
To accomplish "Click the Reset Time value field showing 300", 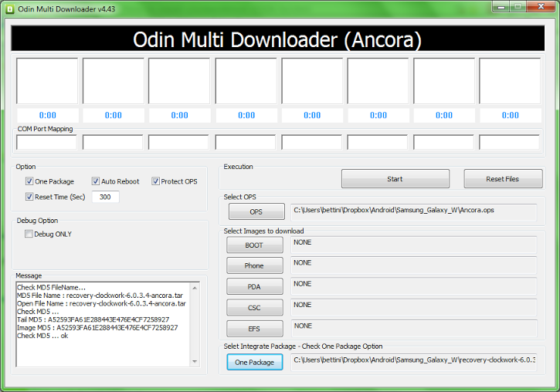I will click(105, 197).
